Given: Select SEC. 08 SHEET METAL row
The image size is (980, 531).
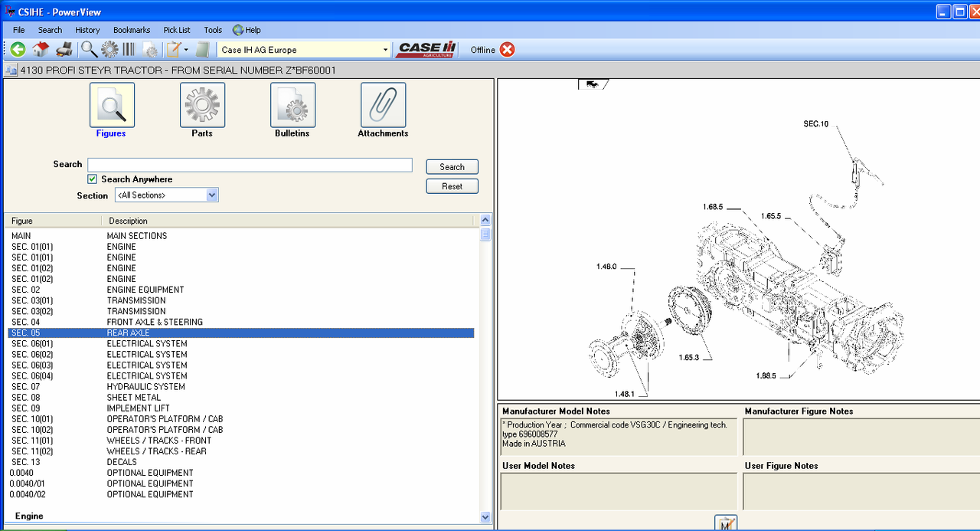Looking at the screenshot, I should [241, 397].
